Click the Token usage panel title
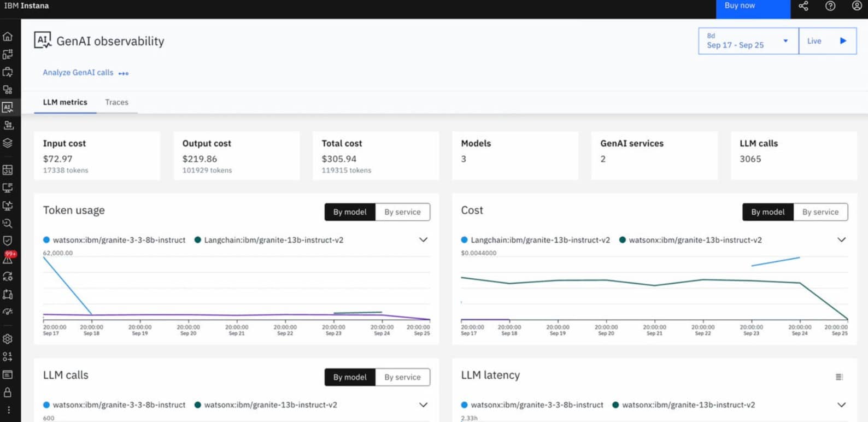The image size is (868, 422). pyautogui.click(x=74, y=210)
